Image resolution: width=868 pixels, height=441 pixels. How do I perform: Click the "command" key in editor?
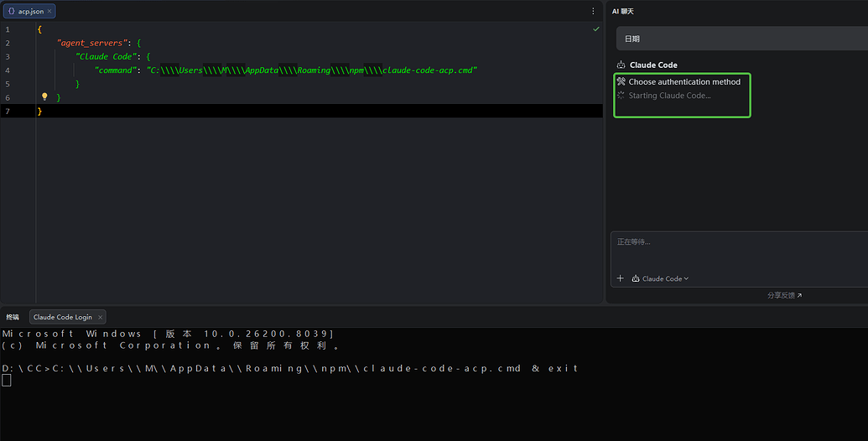point(116,70)
